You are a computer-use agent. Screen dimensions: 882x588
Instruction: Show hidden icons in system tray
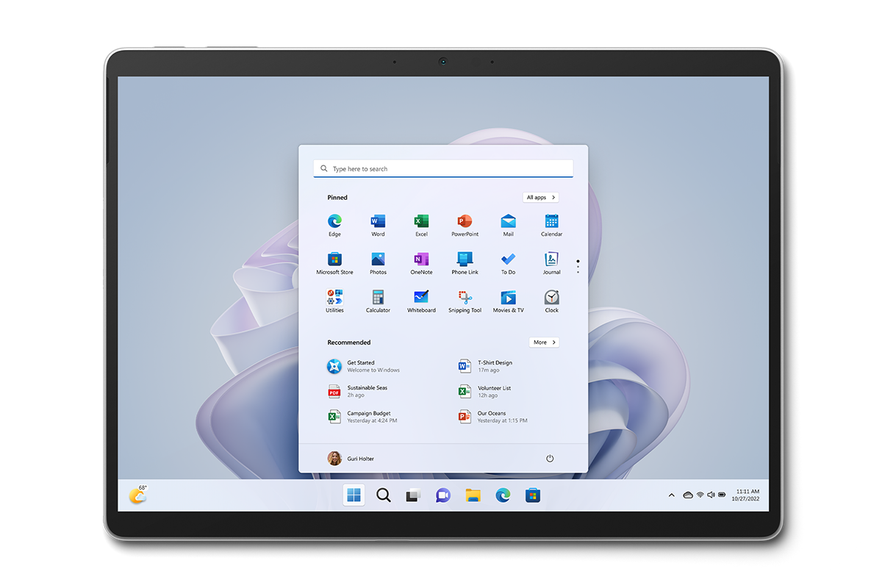coord(671,495)
